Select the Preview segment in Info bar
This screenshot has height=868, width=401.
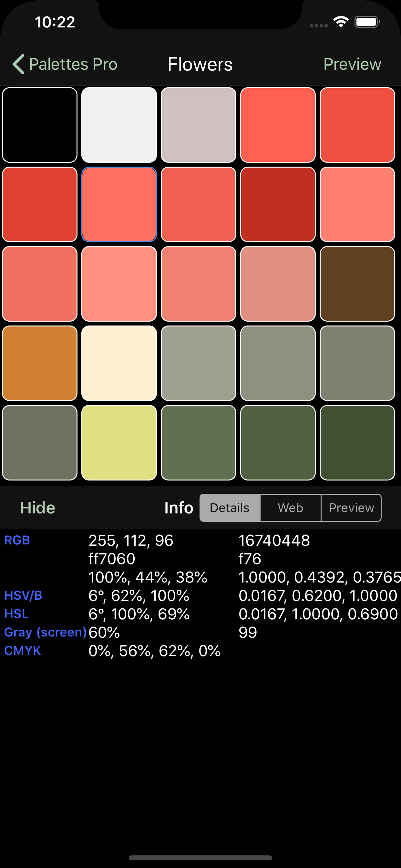pos(351,507)
